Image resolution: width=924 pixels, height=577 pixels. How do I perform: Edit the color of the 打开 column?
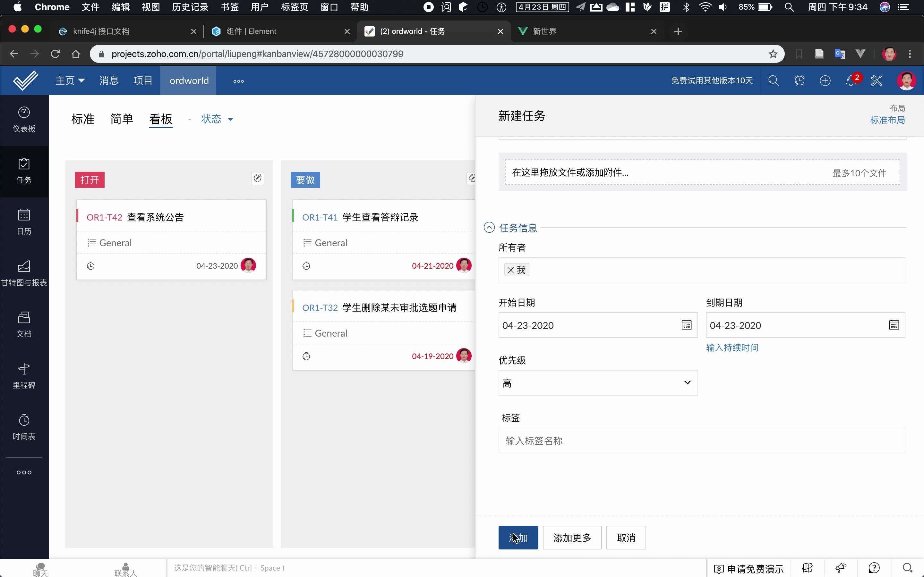click(258, 178)
